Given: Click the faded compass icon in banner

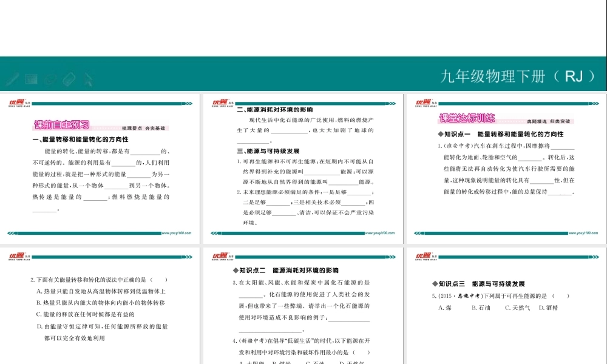Looking at the screenshot, I should point(88,78).
